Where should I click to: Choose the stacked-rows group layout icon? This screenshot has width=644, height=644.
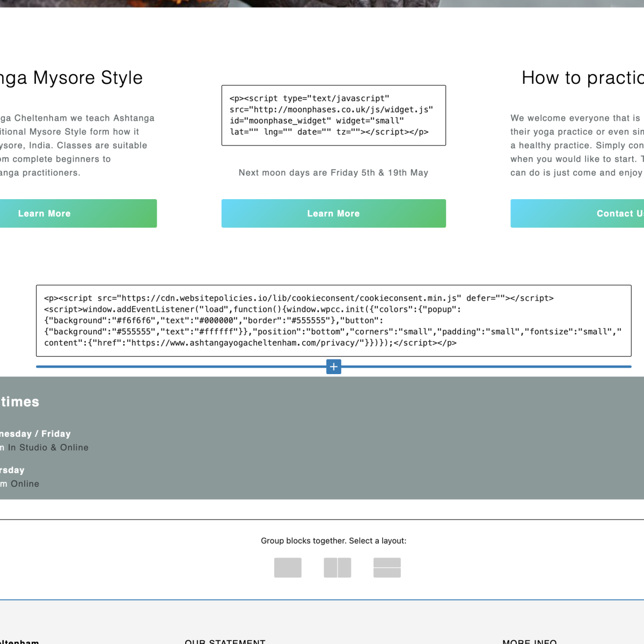point(387,567)
